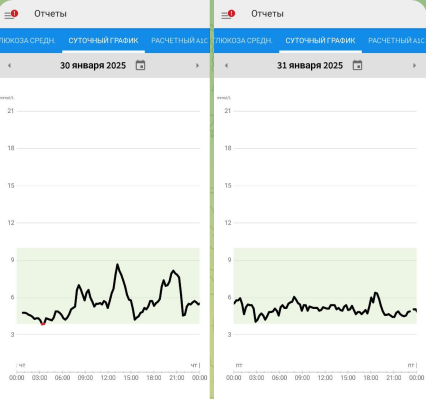The height and width of the screenshot is (399, 426).
Task: Click the date text 31 января 2025
Action: click(x=310, y=66)
